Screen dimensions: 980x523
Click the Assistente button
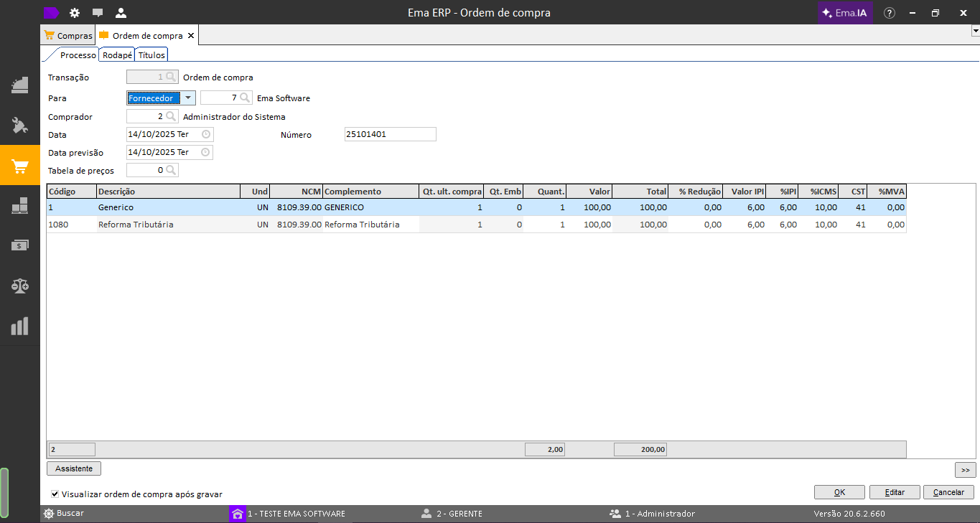coord(74,468)
